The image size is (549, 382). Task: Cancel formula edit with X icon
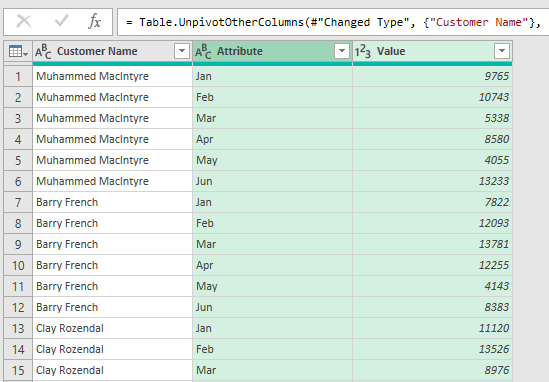click(x=24, y=22)
